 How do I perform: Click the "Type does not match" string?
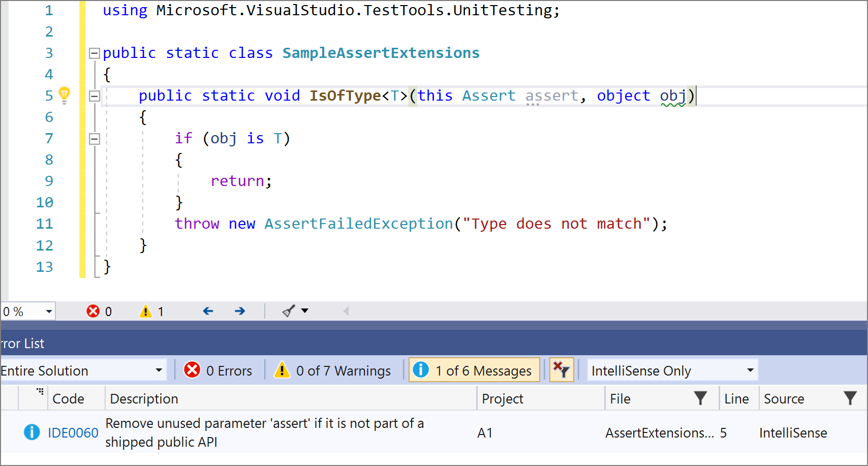pos(556,224)
